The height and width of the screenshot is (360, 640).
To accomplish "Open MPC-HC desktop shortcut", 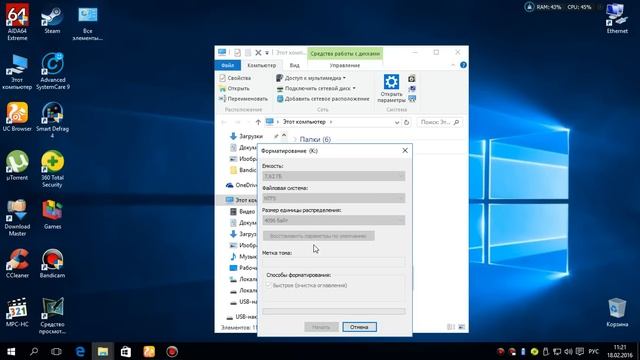I will pyautogui.click(x=17, y=312).
